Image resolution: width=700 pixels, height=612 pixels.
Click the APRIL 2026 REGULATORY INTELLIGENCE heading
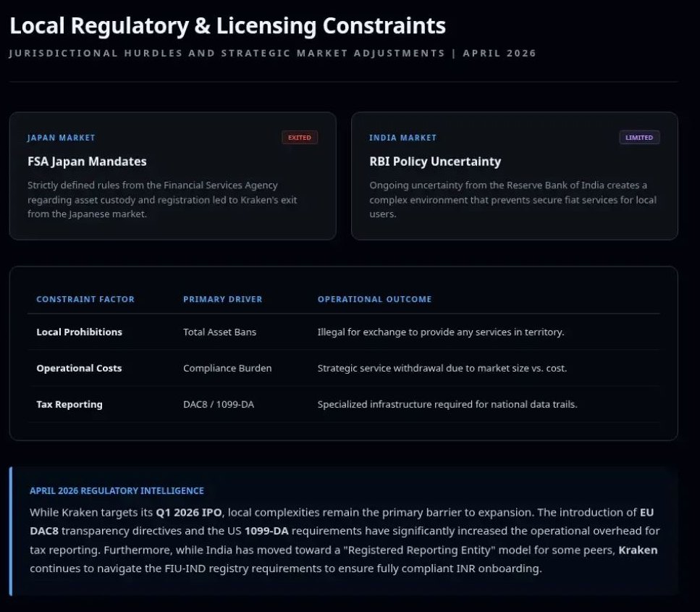coord(117,490)
